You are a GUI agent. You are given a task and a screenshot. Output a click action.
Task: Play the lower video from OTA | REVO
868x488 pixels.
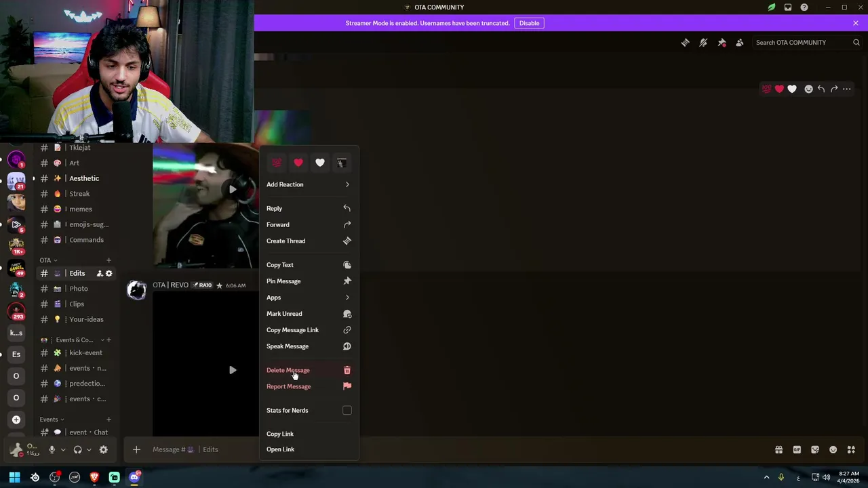pos(233,370)
